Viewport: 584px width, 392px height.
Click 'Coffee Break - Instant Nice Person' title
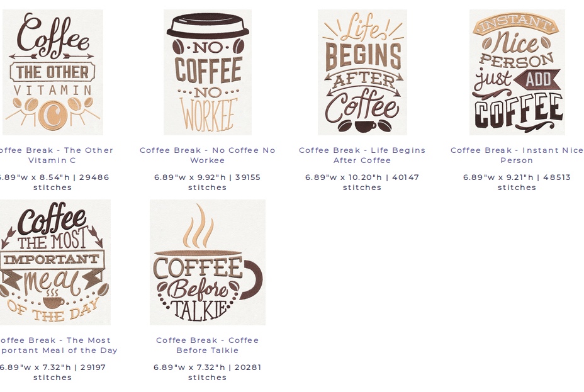tap(517, 155)
